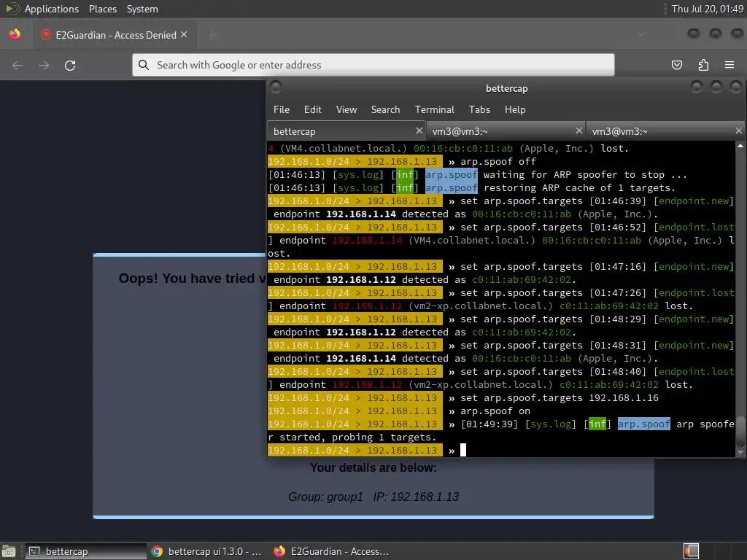Image resolution: width=747 pixels, height=560 pixels.
Task: Close the last vm3@vm3:~ terminal tab
Action: (x=738, y=131)
